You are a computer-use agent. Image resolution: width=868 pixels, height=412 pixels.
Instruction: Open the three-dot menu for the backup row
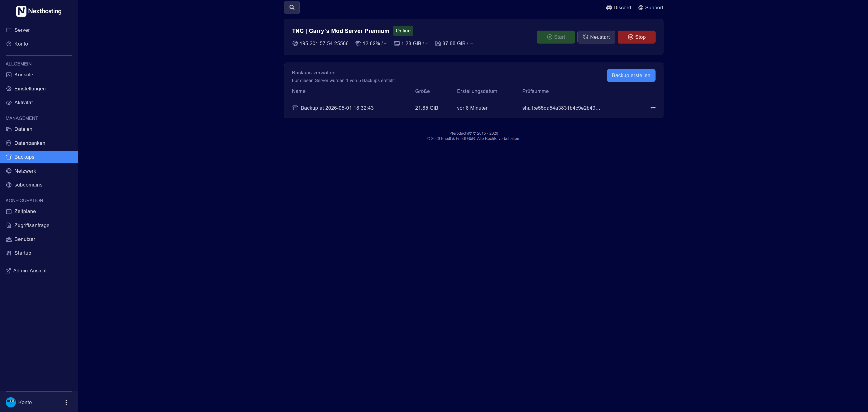(653, 108)
